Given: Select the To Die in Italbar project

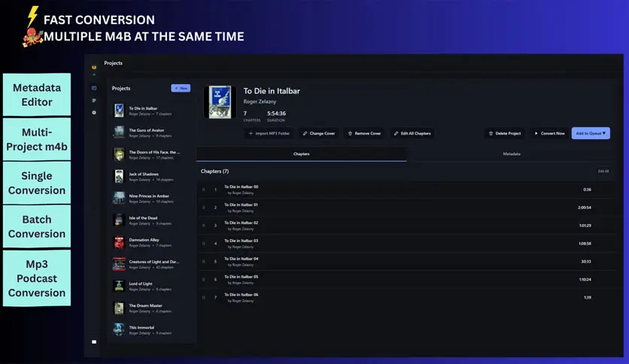Looking at the screenshot, I should pyautogui.click(x=151, y=111).
